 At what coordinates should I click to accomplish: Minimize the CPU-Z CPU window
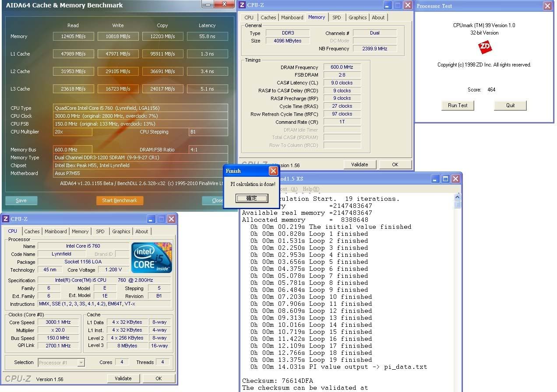click(x=151, y=219)
